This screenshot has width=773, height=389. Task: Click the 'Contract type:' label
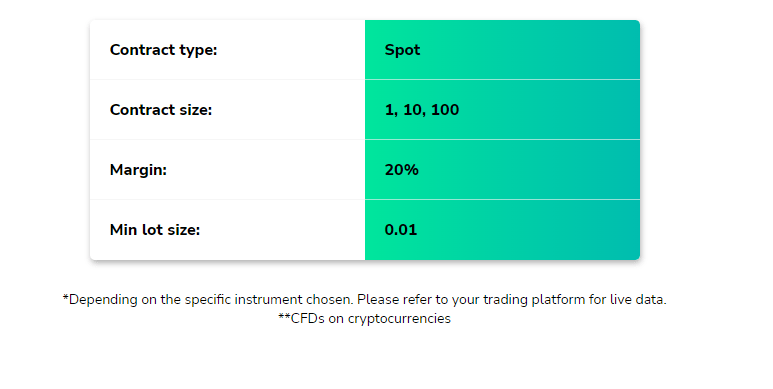click(163, 50)
